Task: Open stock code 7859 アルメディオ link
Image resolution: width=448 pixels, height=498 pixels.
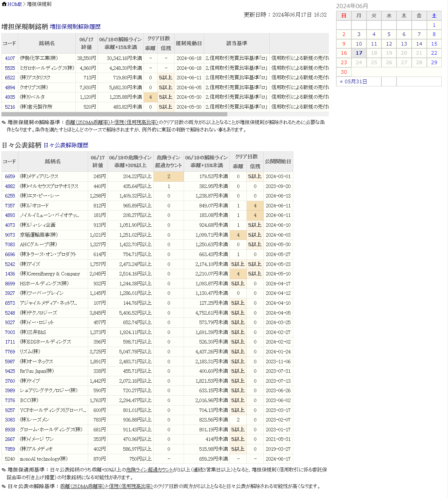Action: point(10,449)
